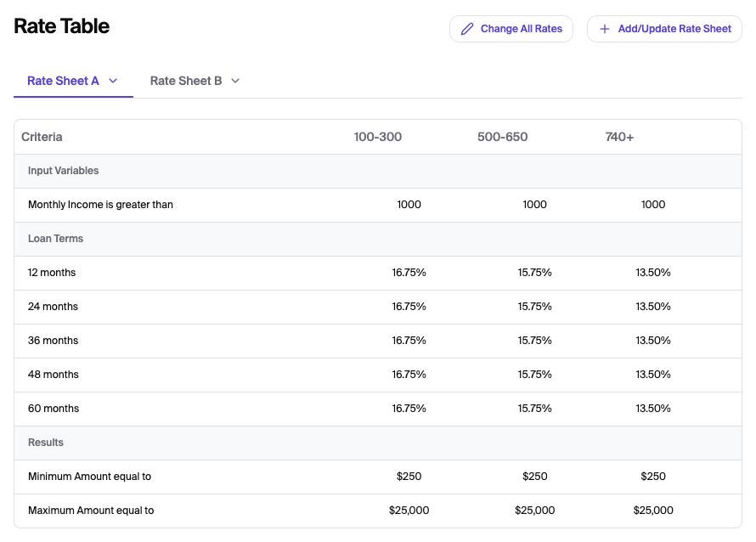Viewport: 756px width, 542px height.
Task: Select the 48 months rate for 100-300
Action: (409, 375)
